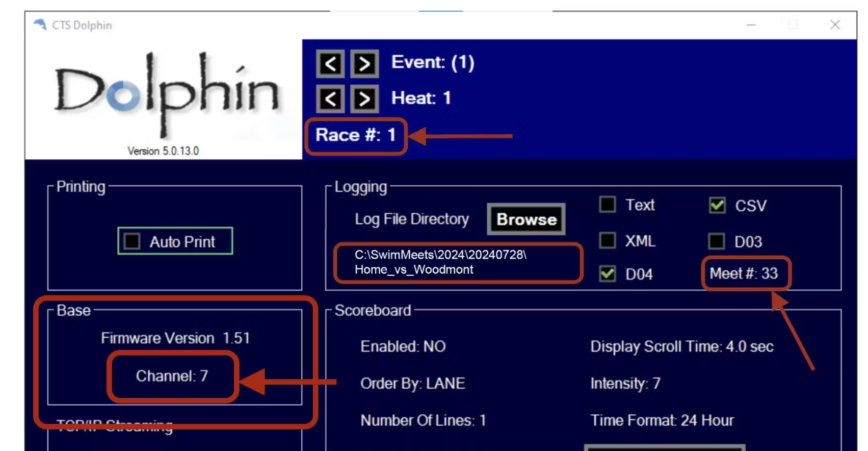The width and height of the screenshot is (868, 451).
Task: Go to previous heat arrow
Action: [x=330, y=98]
